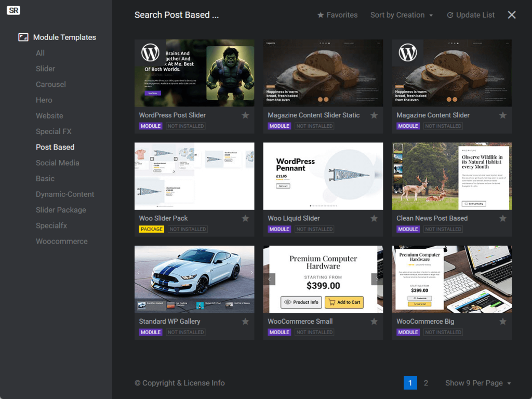
Task: Click the MODULE badge on Clean News Post Based
Action: click(x=408, y=229)
